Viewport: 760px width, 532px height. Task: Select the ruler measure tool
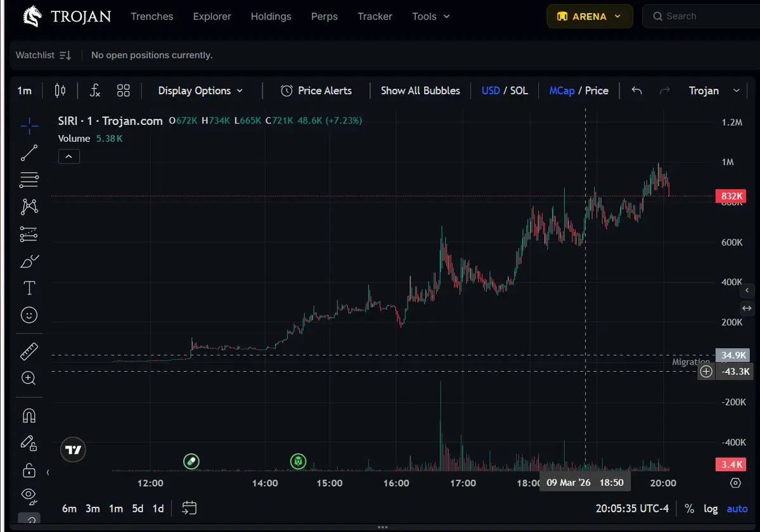point(29,351)
